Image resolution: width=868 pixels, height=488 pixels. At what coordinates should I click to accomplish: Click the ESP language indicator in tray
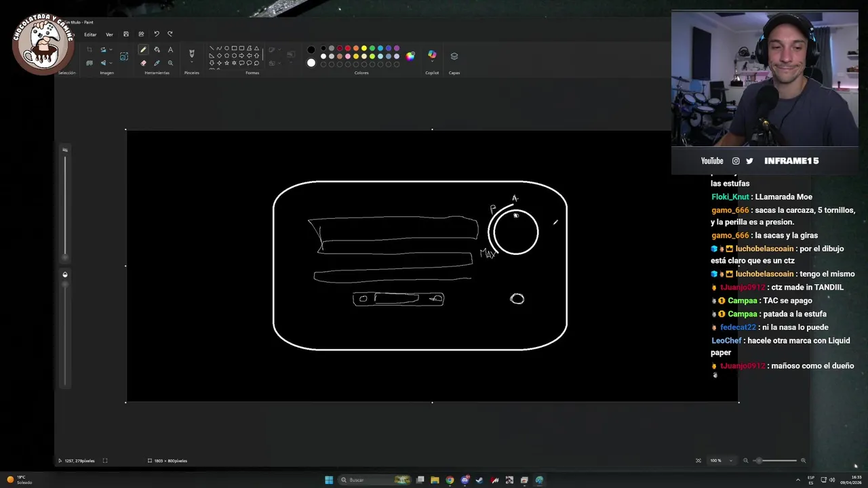811,480
